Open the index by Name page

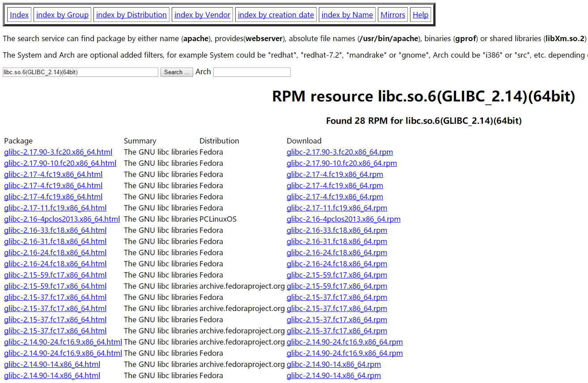pos(347,14)
